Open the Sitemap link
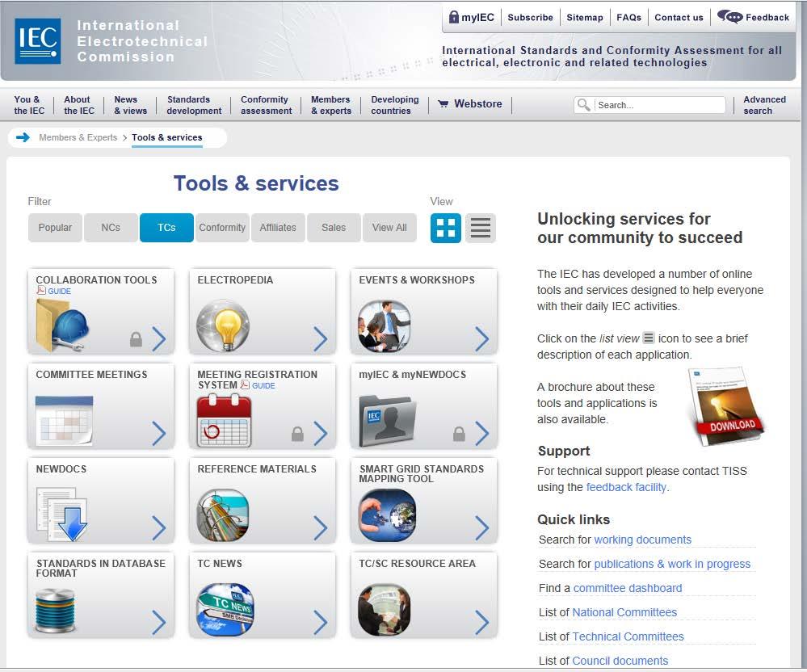Screen dimensions: 807x672 click(x=585, y=18)
